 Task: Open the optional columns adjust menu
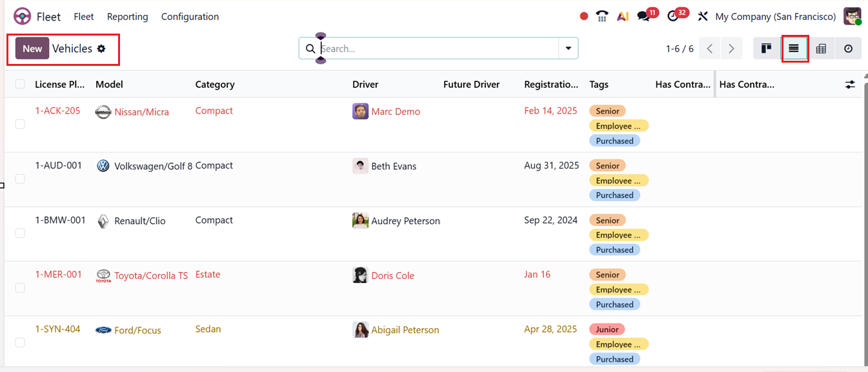(x=850, y=85)
